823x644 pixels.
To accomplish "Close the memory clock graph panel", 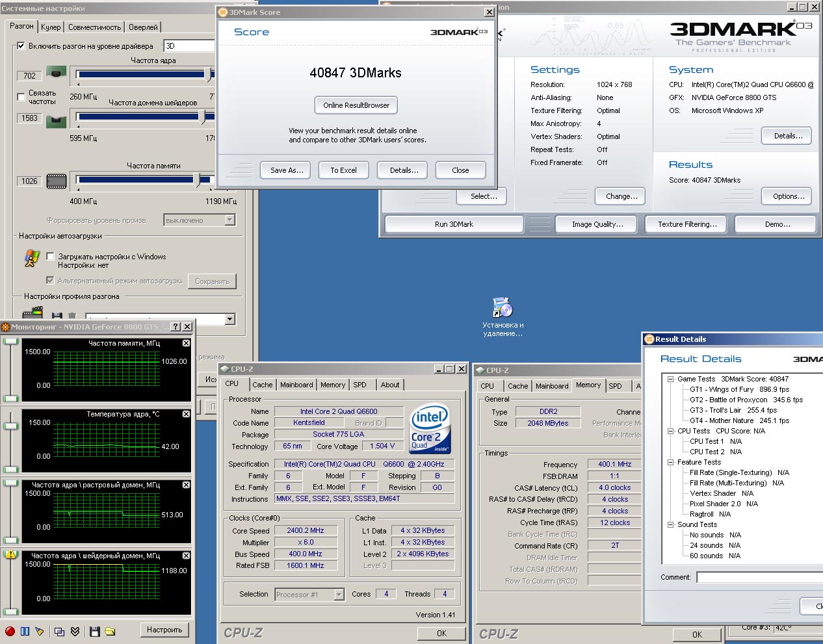I will point(186,343).
